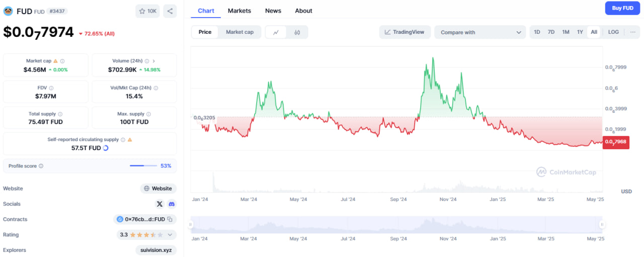The width and height of the screenshot is (644, 257).
Task: Set chart time range to 7D
Action: 551,32
